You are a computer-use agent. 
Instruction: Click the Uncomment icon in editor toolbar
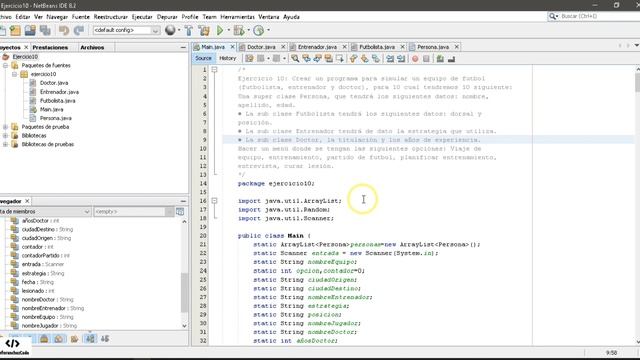pos(451,59)
